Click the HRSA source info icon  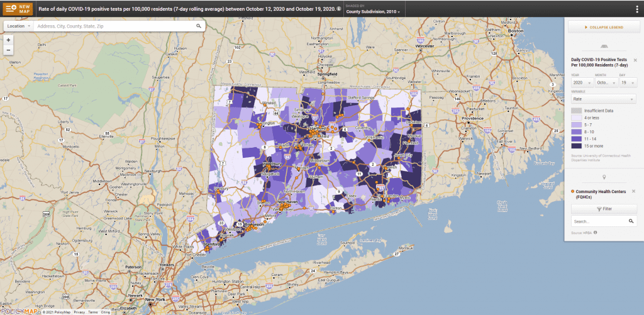pos(595,233)
